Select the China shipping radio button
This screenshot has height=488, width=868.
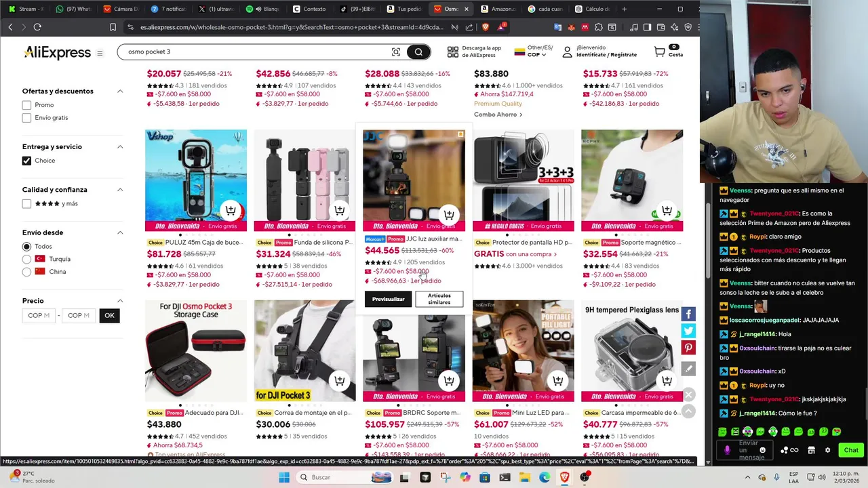[x=26, y=272]
